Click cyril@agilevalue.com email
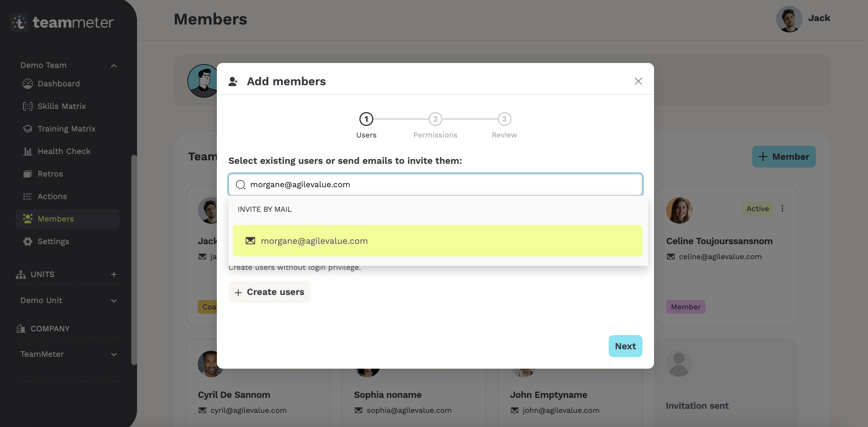 click(248, 410)
